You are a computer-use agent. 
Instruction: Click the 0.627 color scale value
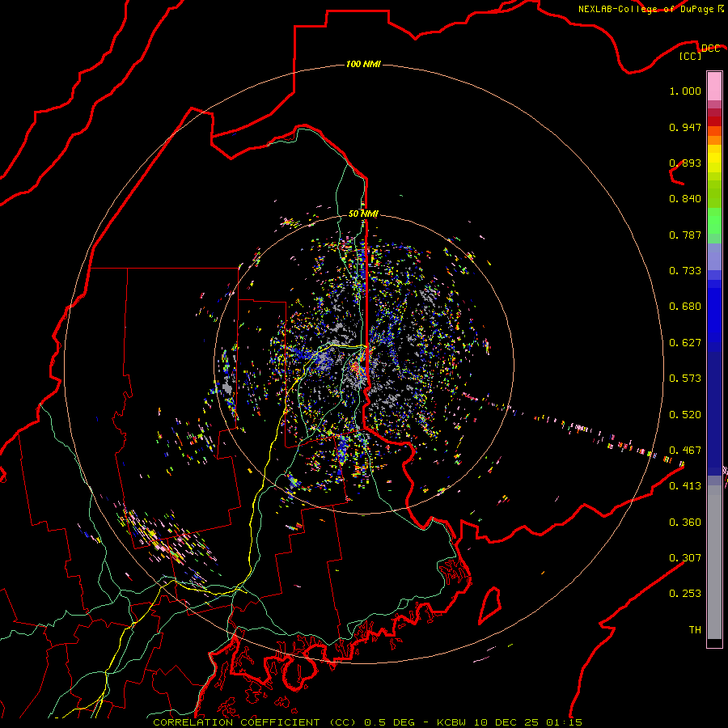tap(685, 343)
